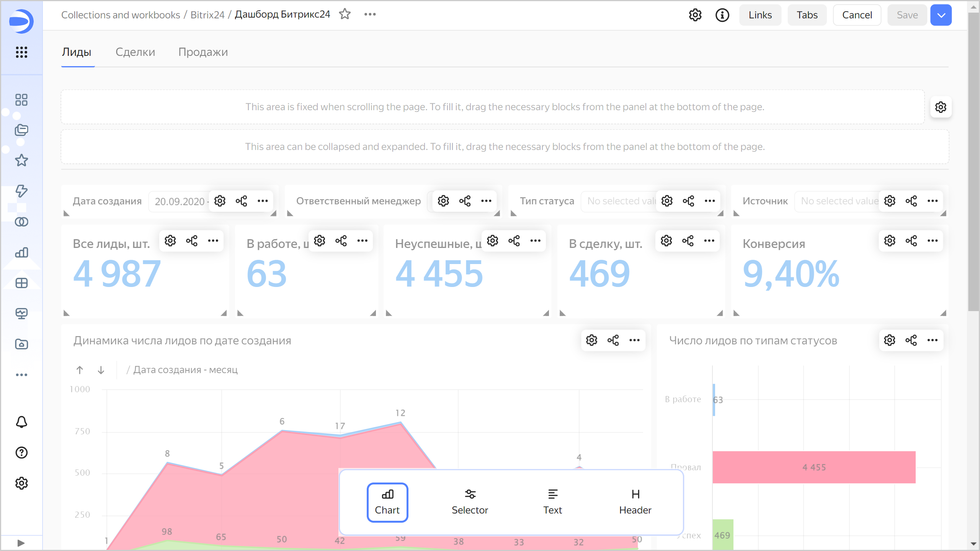Switch to the Сделки tab
The width and height of the screenshot is (980, 551).
[135, 52]
